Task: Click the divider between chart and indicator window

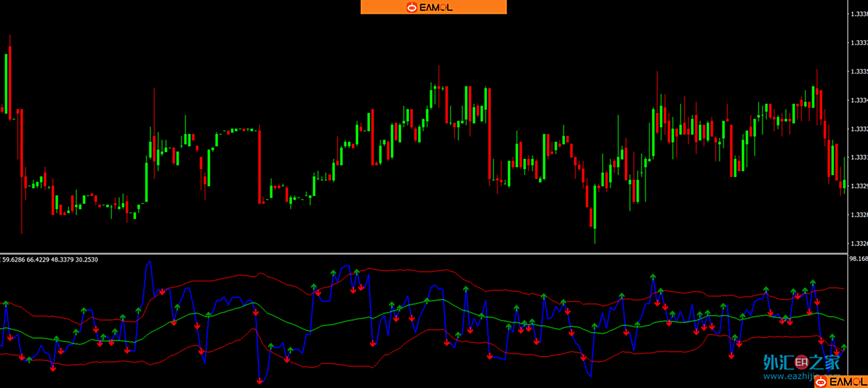Action: [423, 253]
